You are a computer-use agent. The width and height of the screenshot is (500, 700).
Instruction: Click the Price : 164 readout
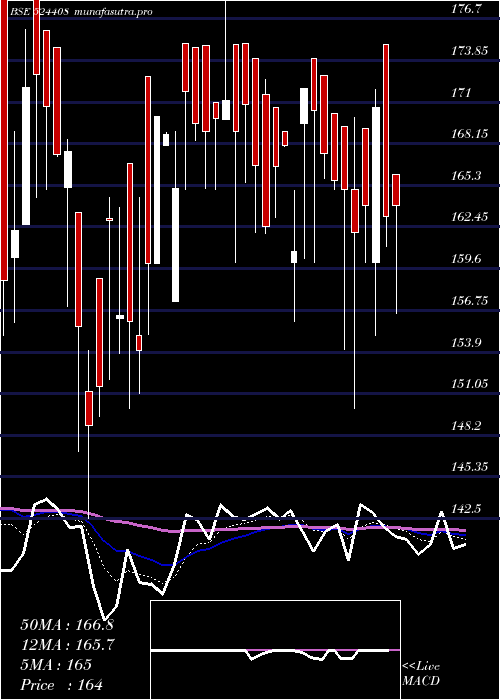[62, 684]
